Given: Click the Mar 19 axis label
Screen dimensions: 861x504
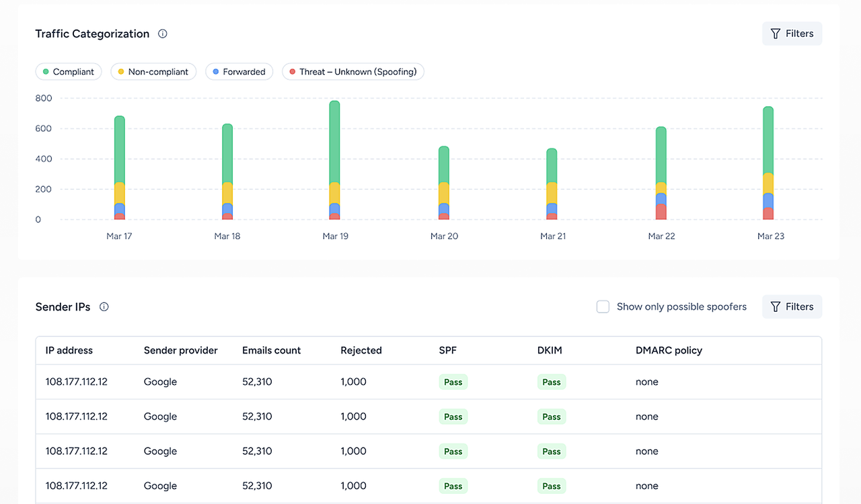Looking at the screenshot, I should (336, 236).
